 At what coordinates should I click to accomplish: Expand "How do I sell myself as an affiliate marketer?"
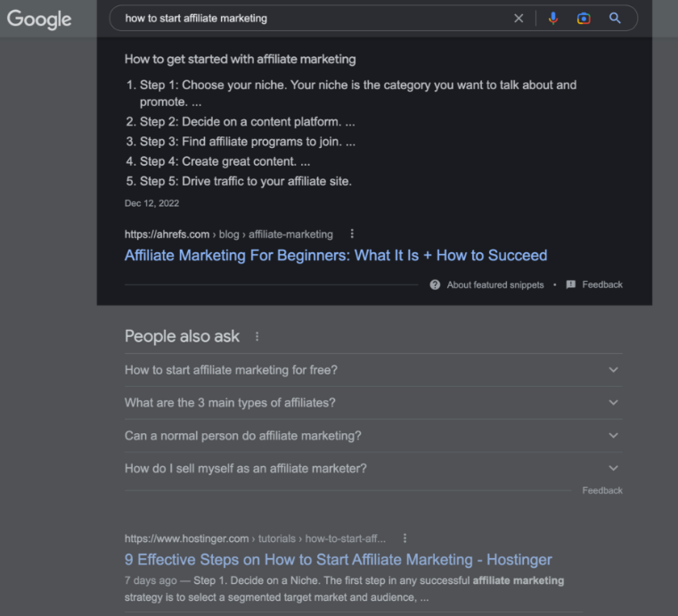[x=372, y=469]
